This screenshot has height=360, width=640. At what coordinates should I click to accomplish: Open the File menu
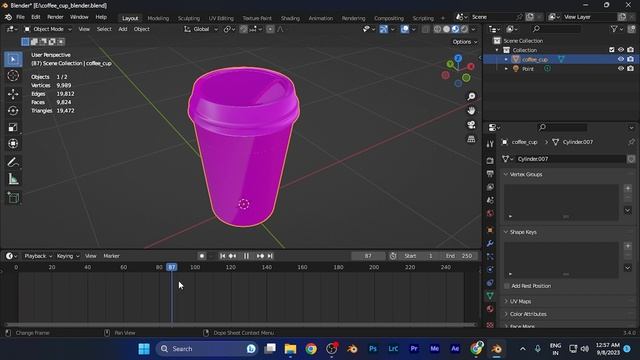click(x=20, y=17)
